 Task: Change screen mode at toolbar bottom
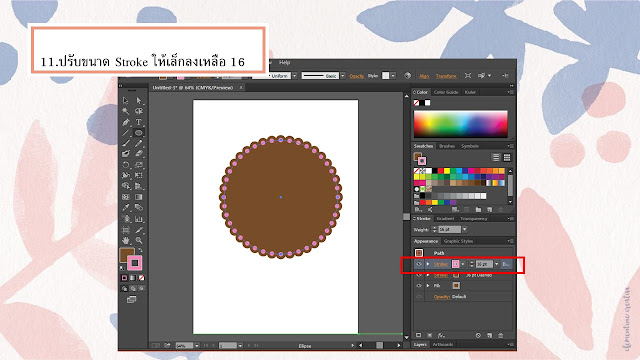click(x=131, y=300)
